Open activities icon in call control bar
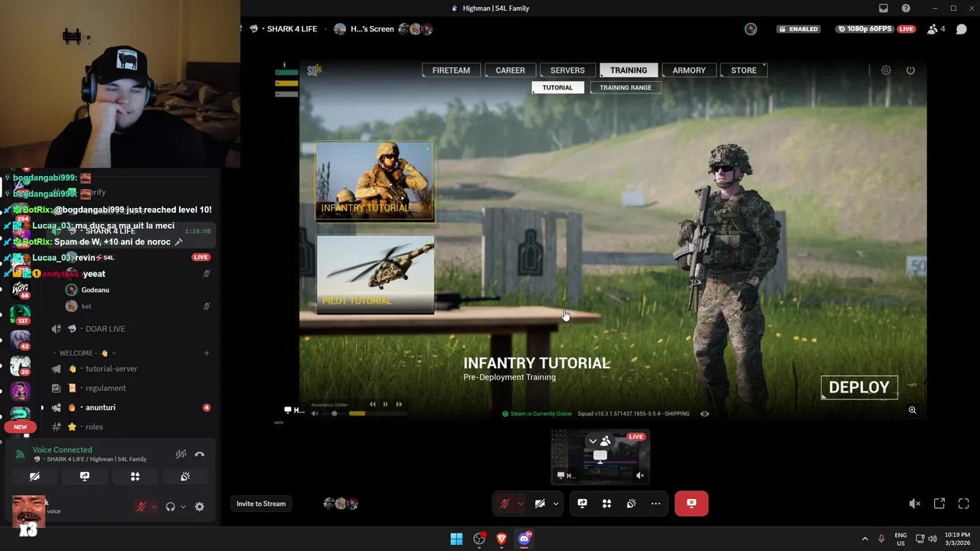980x551 pixels. coord(607,504)
